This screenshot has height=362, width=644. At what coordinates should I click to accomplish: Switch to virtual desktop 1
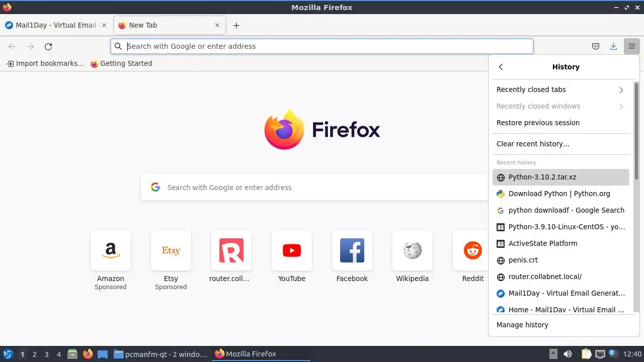click(x=22, y=354)
